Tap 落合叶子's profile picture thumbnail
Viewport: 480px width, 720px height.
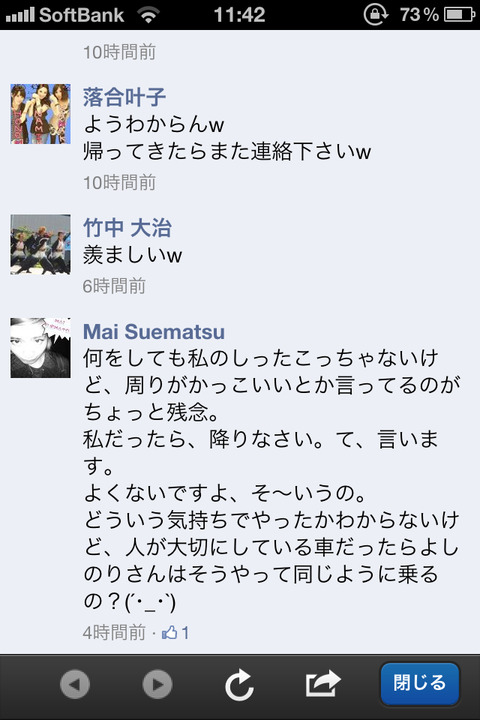(x=40, y=114)
